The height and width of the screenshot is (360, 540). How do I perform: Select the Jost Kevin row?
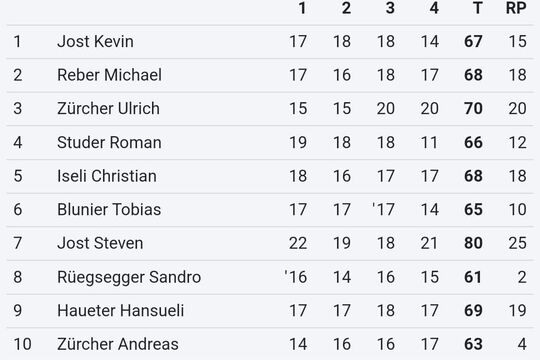pos(270,42)
